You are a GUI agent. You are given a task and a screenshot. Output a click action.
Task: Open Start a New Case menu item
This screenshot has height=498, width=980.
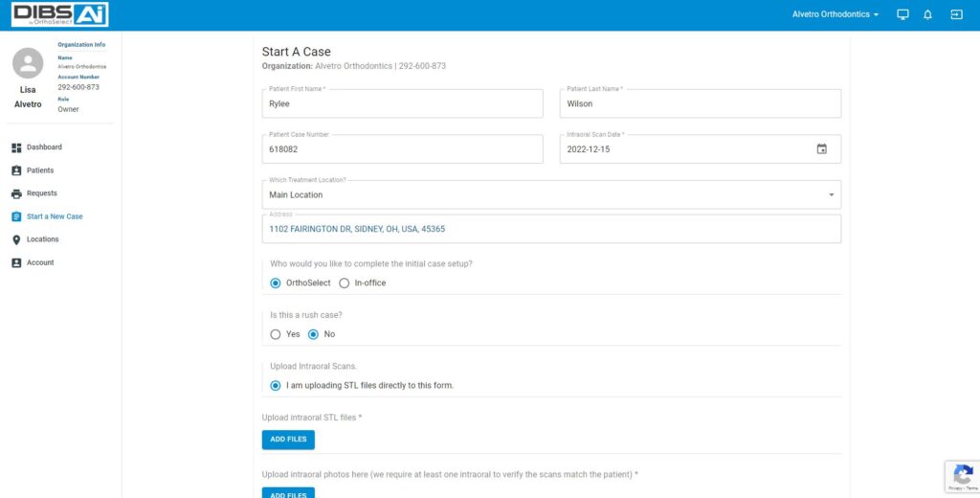point(55,216)
